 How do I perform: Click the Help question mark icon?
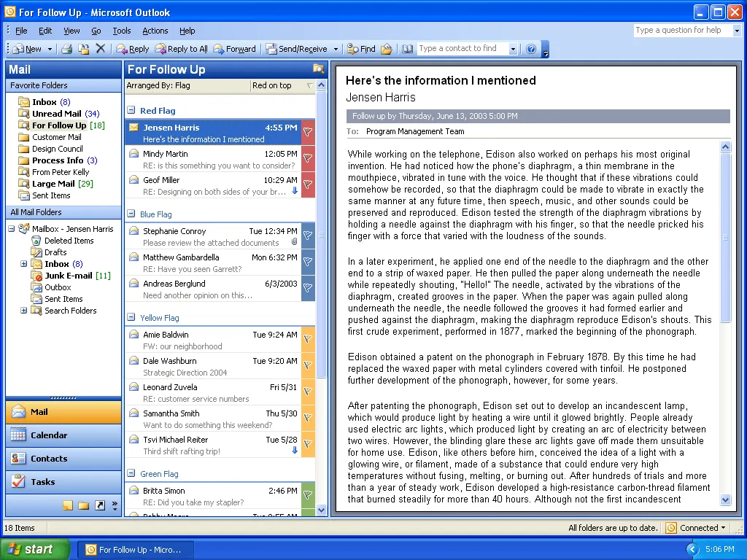tap(531, 49)
